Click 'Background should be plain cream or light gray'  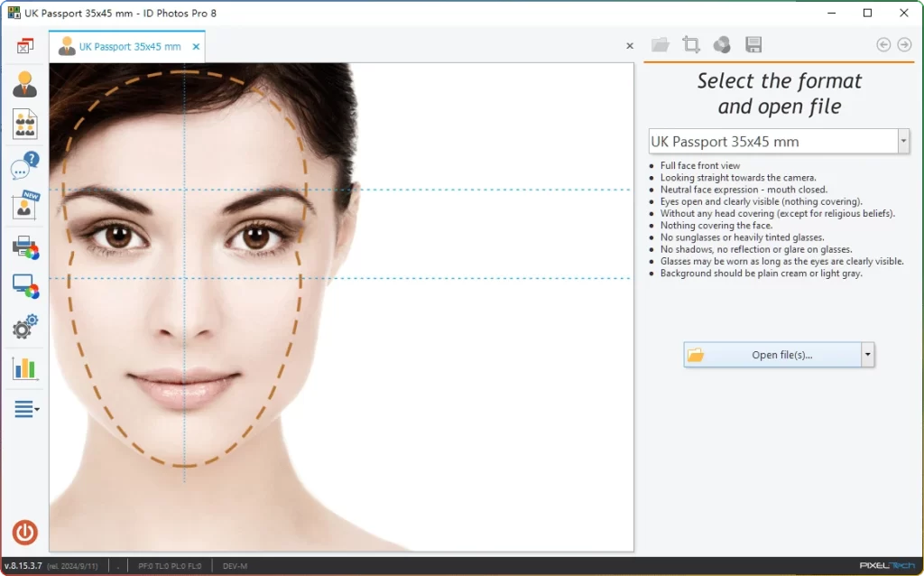(762, 274)
